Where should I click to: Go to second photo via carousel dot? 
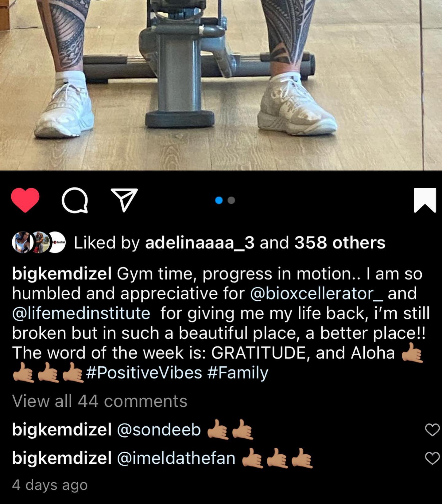pyautogui.click(x=232, y=200)
